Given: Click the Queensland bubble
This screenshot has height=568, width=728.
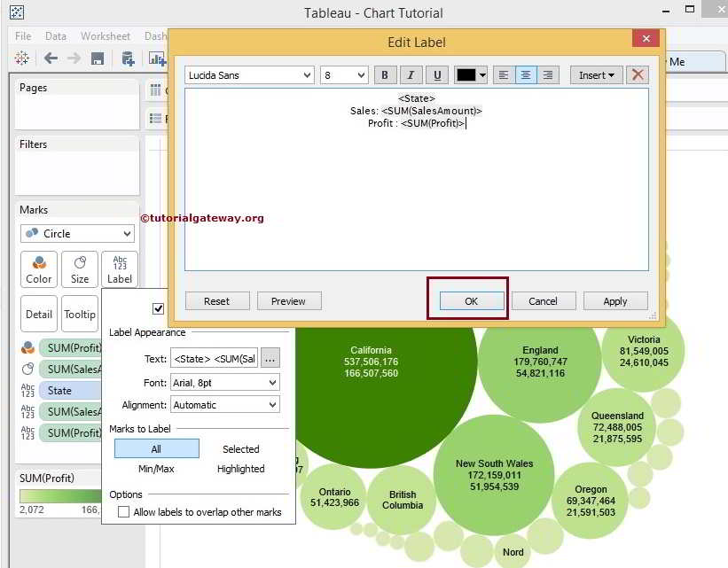Looking at the screenshot, I should [x=617, y=427].
